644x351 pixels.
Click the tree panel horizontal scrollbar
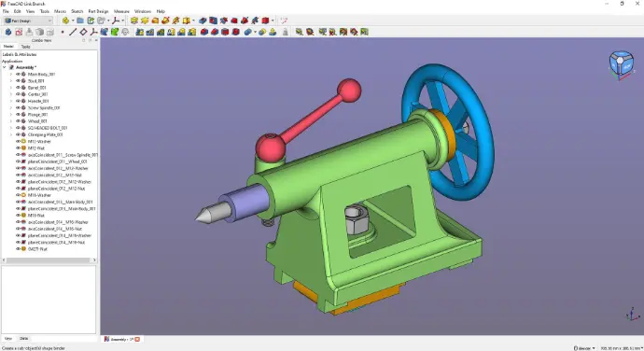49,260
